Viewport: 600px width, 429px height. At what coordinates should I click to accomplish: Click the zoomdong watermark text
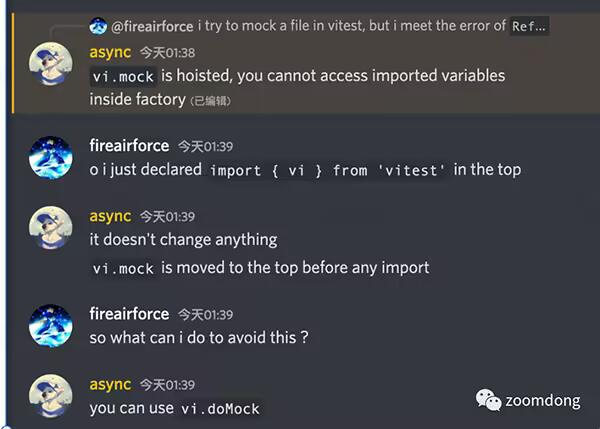pyautogui.click(x=541, y=400)
